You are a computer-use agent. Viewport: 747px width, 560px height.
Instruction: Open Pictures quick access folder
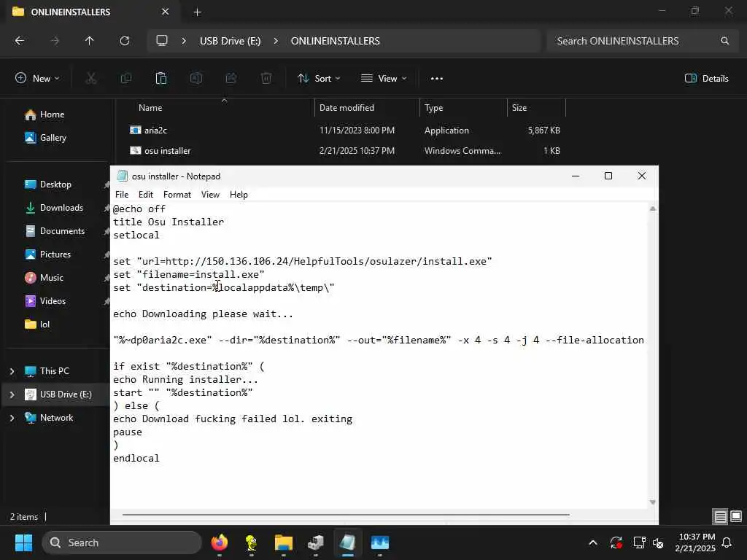(x=55, y=254)
